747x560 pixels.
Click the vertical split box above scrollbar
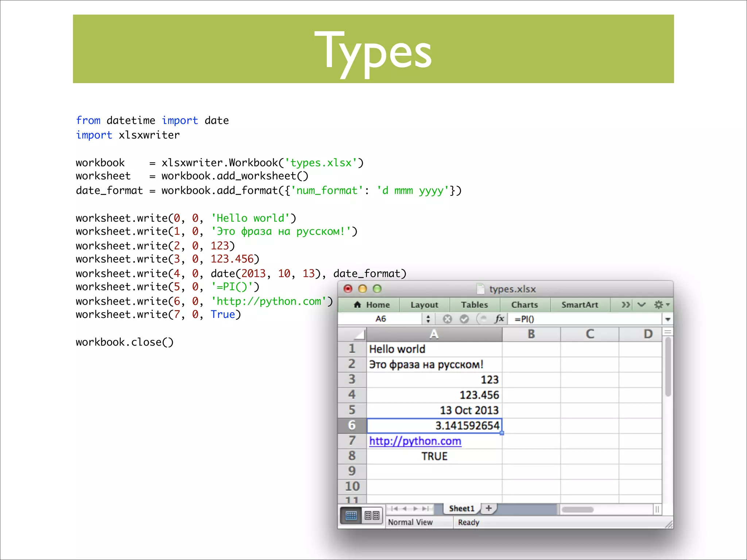[668, 332]
